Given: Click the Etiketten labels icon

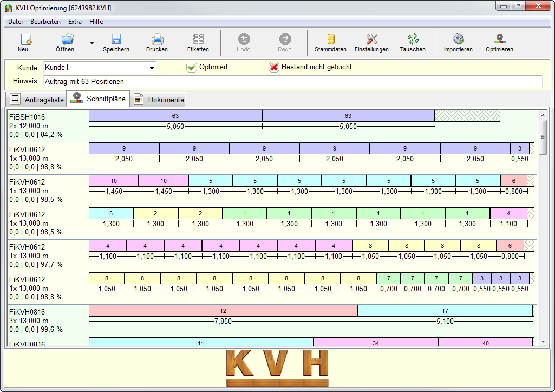Looking at the screenshot, I should pyautogui.click(x=198, y=43).
